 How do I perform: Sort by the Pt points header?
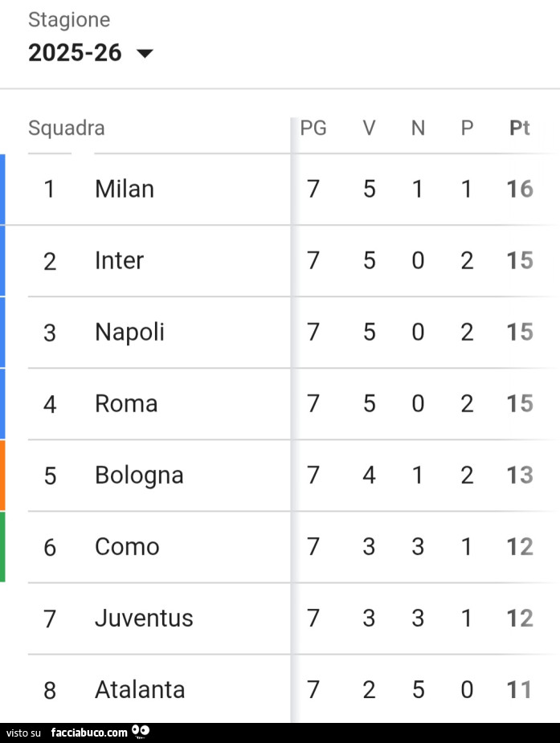tap(520, 128)
